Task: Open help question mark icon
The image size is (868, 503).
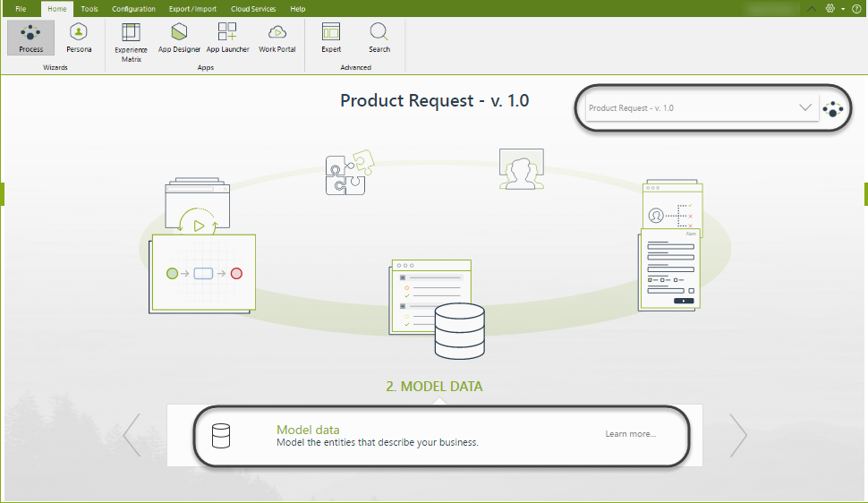Action: [856, 8]
